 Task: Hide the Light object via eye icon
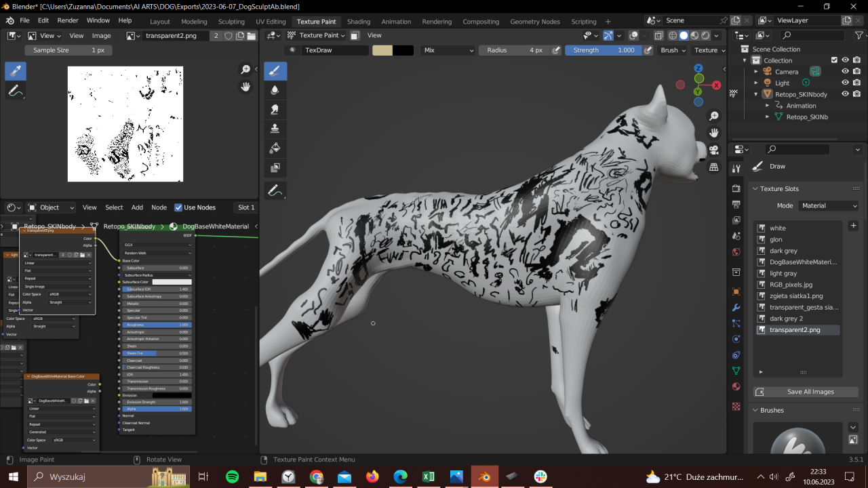pos(846,83)
